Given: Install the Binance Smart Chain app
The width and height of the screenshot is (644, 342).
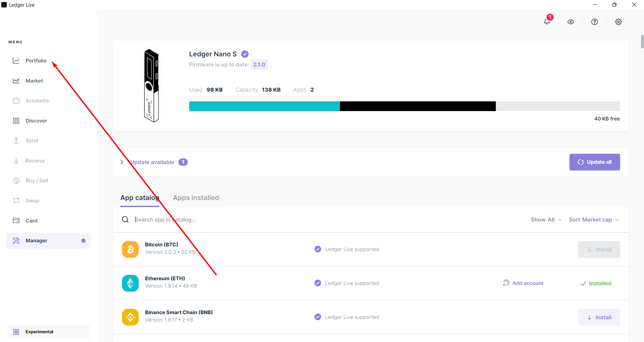Looking at the screenshot, I should (599, 317).
